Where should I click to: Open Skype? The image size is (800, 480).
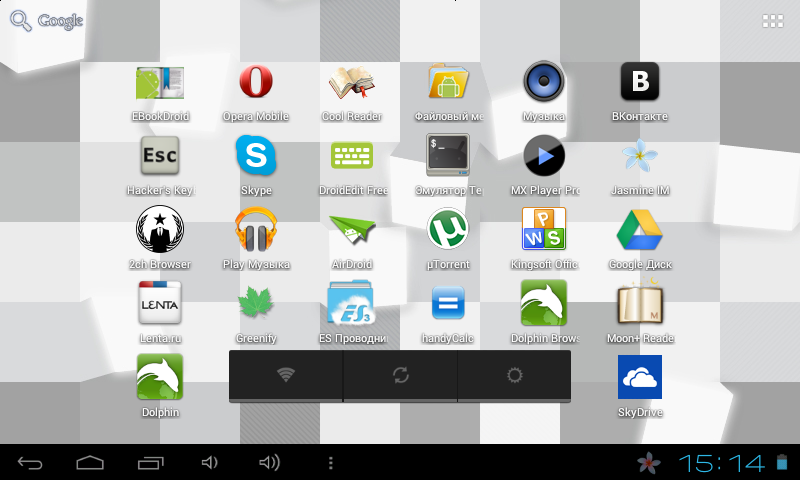(256, 155)
